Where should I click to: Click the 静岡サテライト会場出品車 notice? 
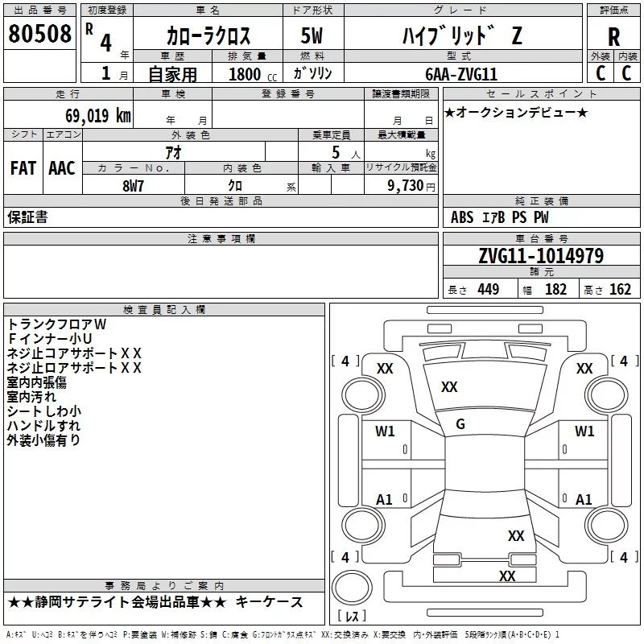[x=117, y=602]
